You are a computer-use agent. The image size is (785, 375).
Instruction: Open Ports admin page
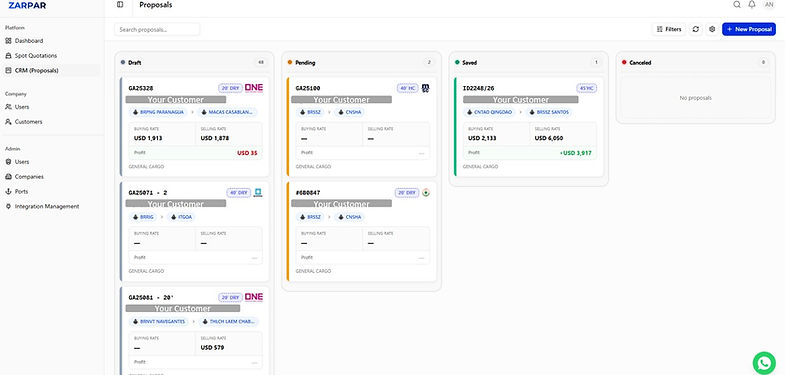tap(21, 191)
